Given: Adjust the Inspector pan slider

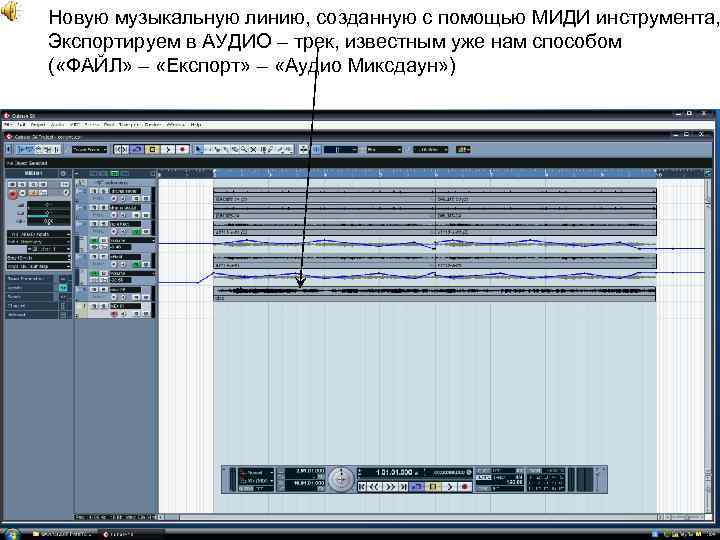Looking at the screenshot, I should 48,214.
